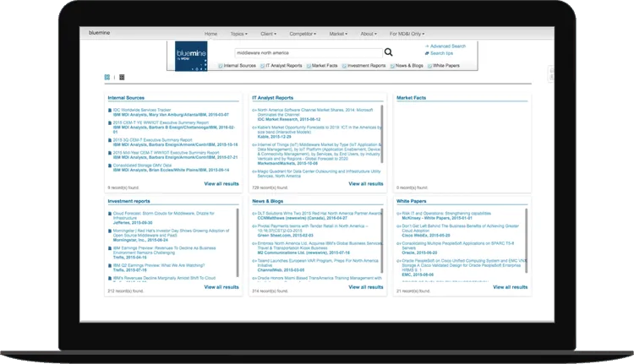Click the Investment reports panel scrollbar
This screenshot has width=634, height=364.
point(238,242)
